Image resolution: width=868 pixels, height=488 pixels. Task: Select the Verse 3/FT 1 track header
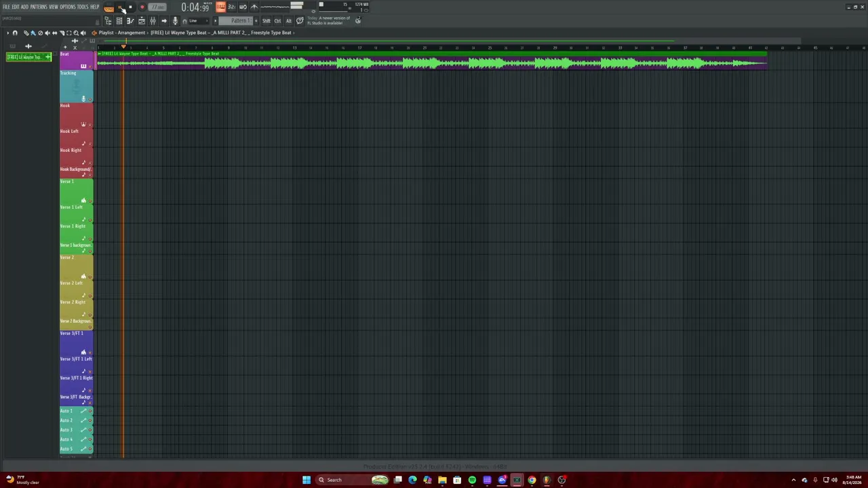76,342
